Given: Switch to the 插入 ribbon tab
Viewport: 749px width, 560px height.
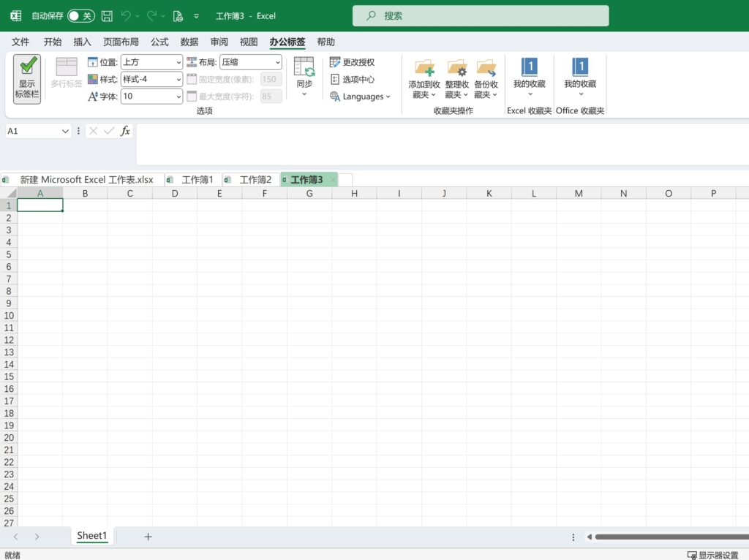Looking at the screenshot, I should pos(82,42).
